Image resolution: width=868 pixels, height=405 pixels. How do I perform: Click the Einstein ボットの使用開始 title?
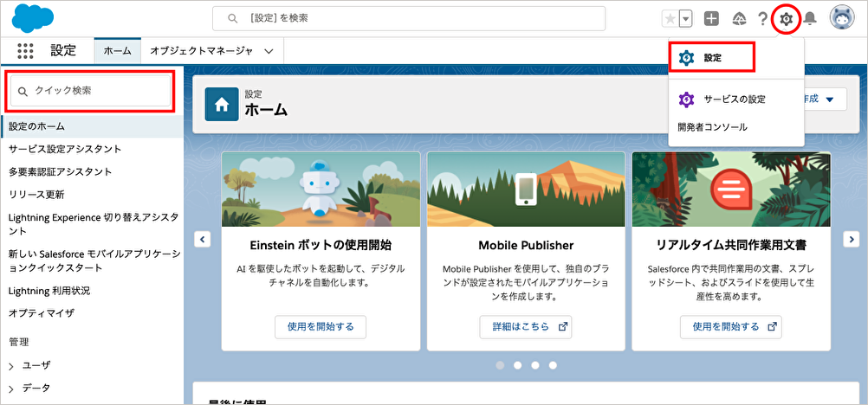(x=321, y=245)
